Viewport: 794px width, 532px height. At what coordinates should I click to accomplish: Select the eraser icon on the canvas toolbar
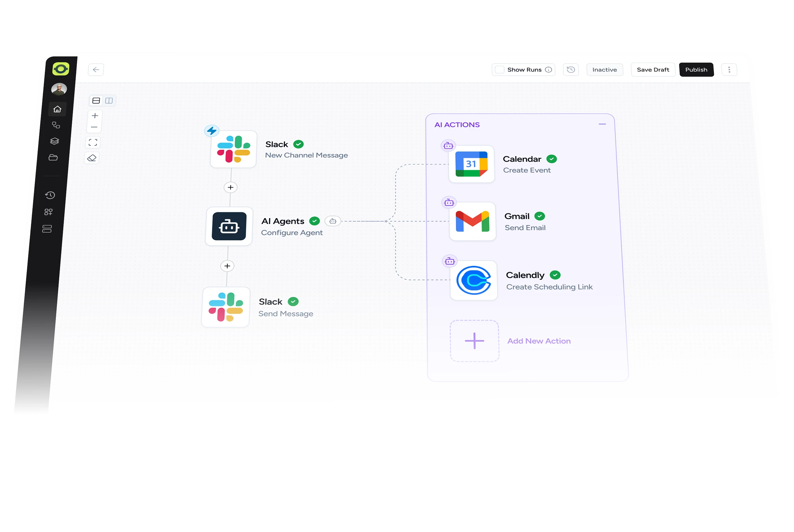point(91,158)
